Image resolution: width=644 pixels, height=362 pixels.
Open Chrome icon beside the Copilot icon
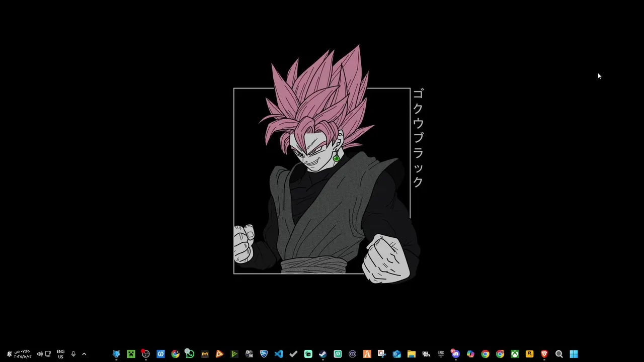[x=485, y=354]
